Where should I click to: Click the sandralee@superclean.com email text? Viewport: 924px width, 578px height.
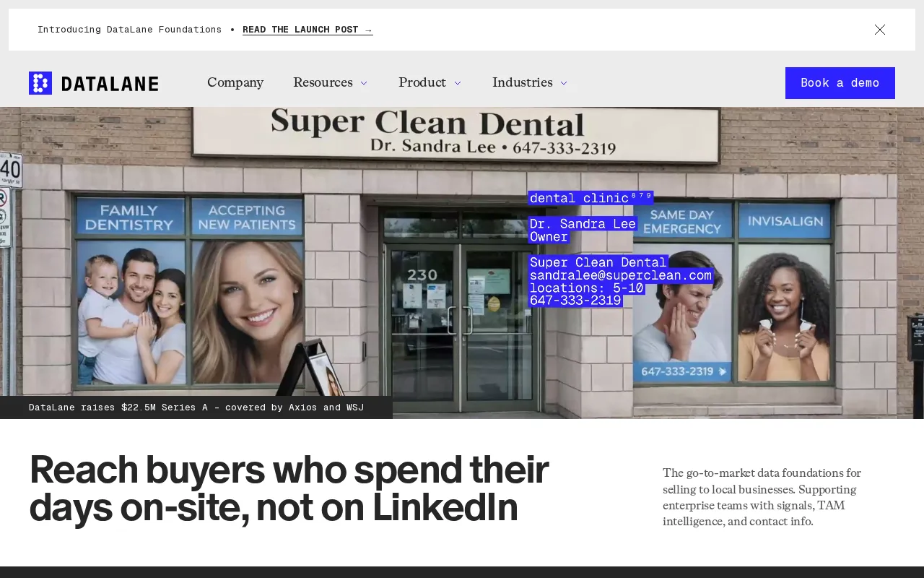pos(621,275)
